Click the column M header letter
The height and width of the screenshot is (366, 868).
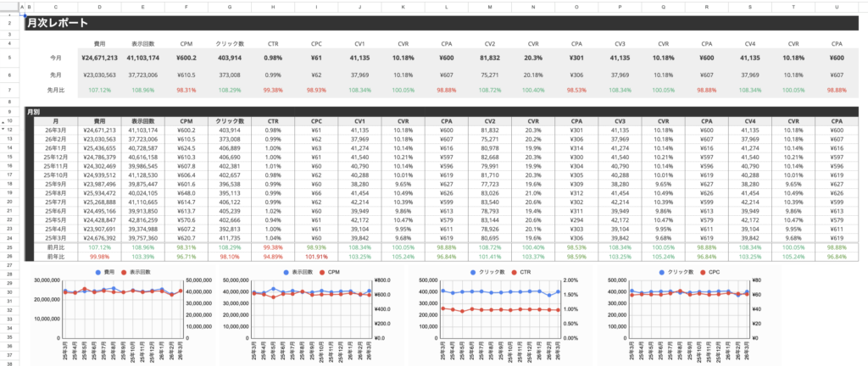[x=489, y=8]
